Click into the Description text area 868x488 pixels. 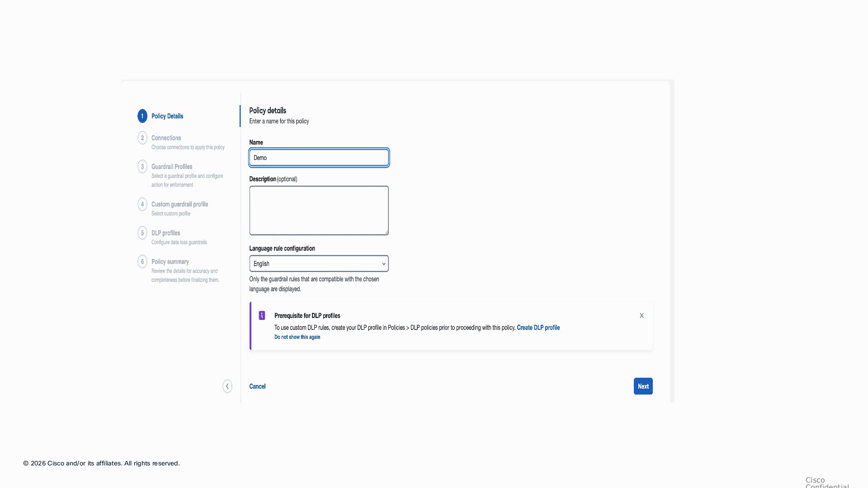(319, 211)
